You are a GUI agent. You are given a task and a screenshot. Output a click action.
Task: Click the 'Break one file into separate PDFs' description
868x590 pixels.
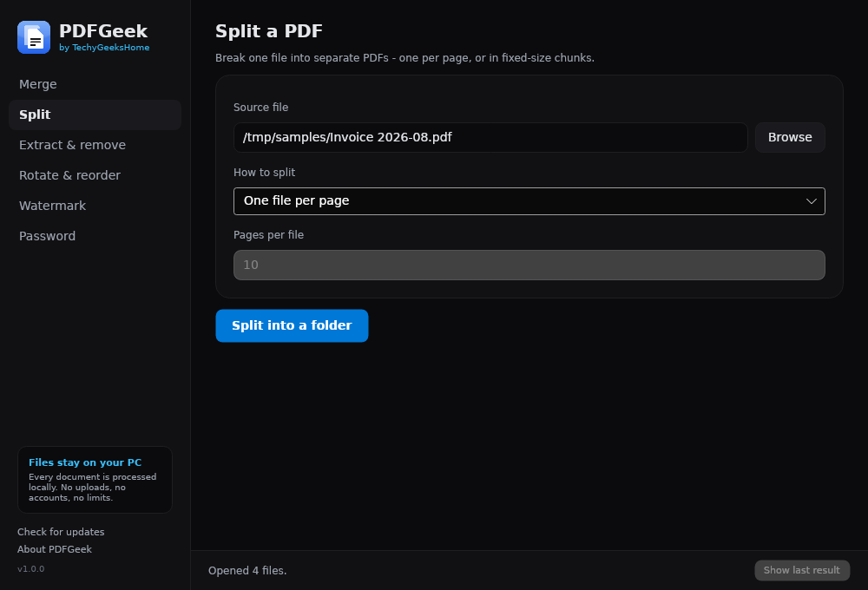coord(404,58)
